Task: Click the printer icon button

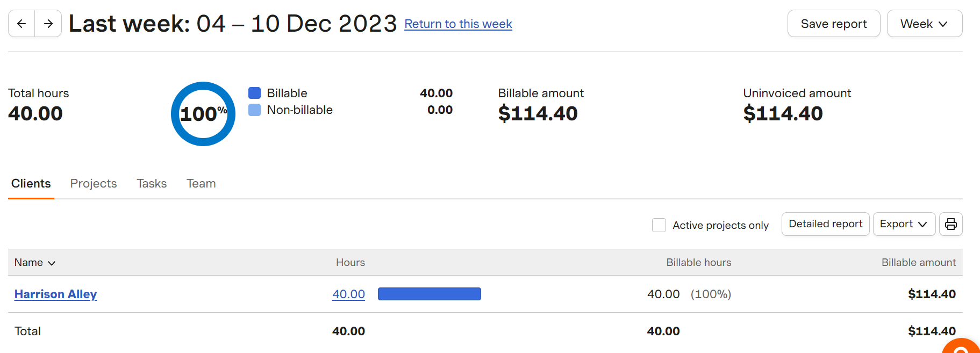Action: [950, 224]
